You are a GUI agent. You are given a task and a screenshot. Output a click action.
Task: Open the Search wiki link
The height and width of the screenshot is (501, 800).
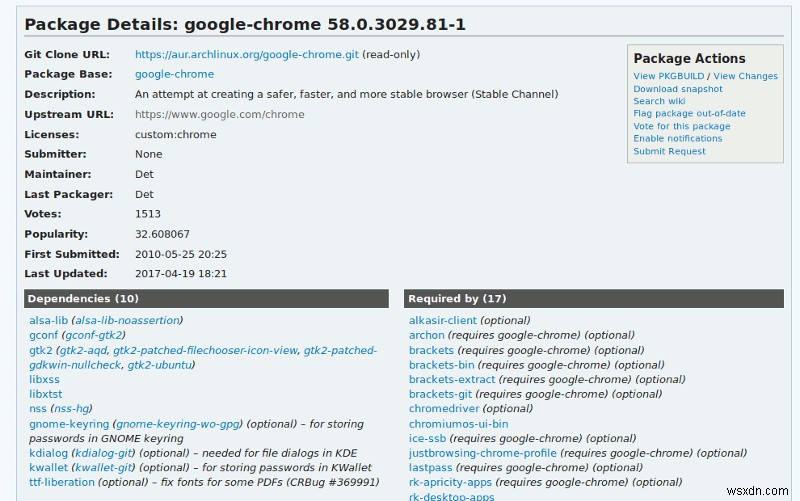(659, 101)
